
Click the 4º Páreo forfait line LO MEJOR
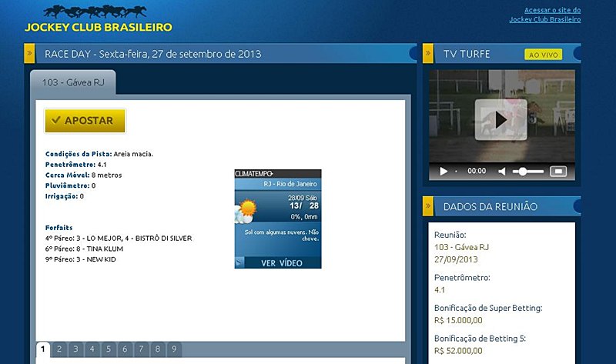click(x=119, y=239)
